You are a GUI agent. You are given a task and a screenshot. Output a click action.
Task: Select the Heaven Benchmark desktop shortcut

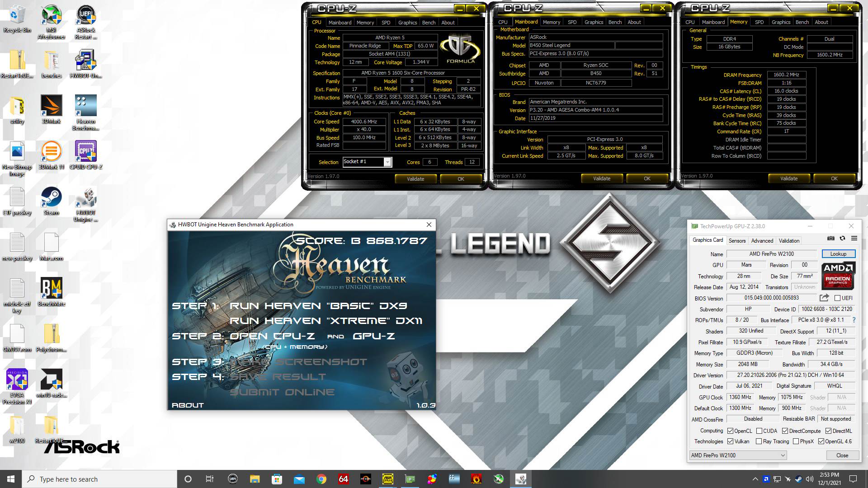(x=86, y=113)
